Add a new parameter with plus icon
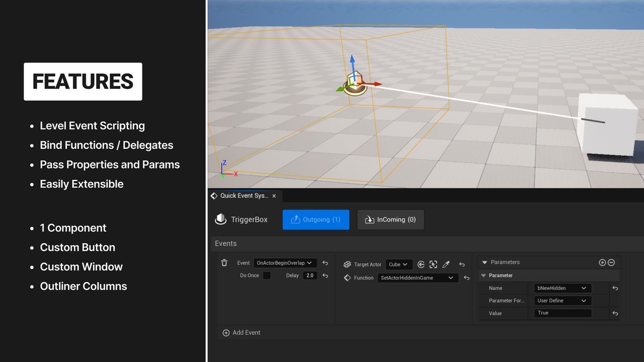 (602, 262)
